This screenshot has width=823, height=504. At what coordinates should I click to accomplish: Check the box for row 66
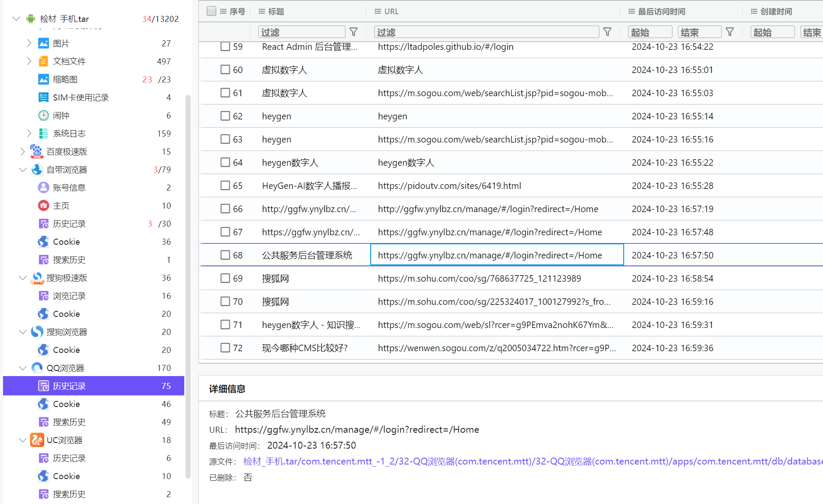225,209
